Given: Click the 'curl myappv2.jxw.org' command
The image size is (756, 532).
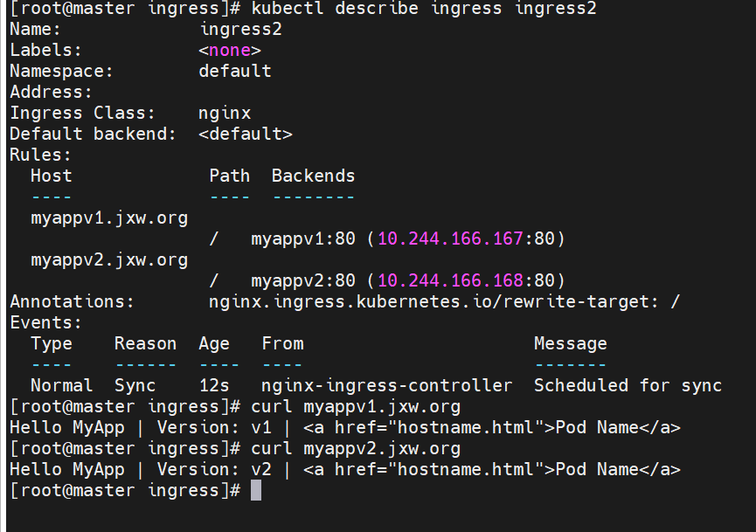Looking at the screenshot, I should (x=356, y=449).
